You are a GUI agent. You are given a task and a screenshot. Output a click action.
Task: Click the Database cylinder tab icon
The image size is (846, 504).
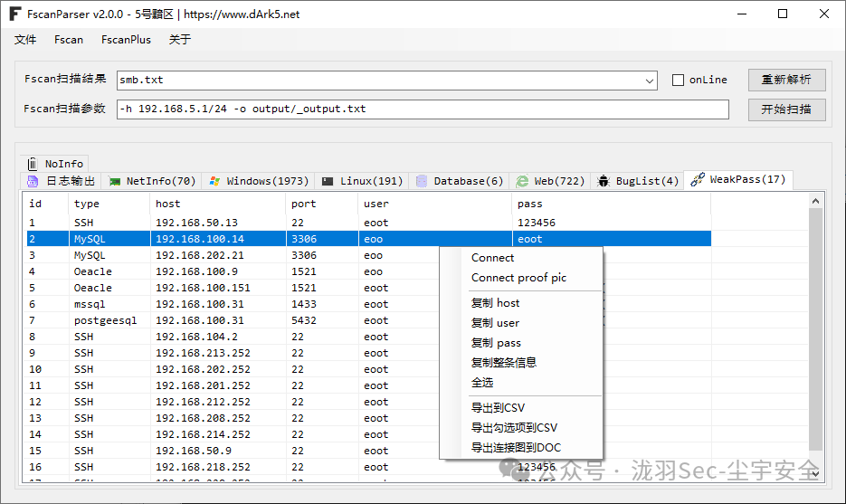(x=422, y=181)
